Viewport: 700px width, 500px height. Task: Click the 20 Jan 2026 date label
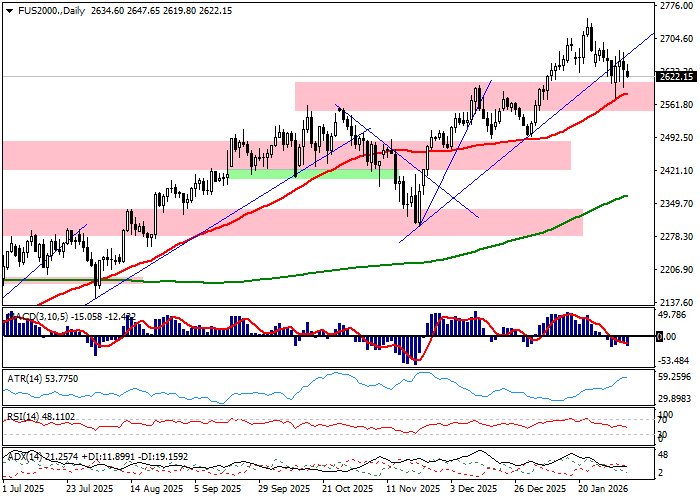(602, 490)
